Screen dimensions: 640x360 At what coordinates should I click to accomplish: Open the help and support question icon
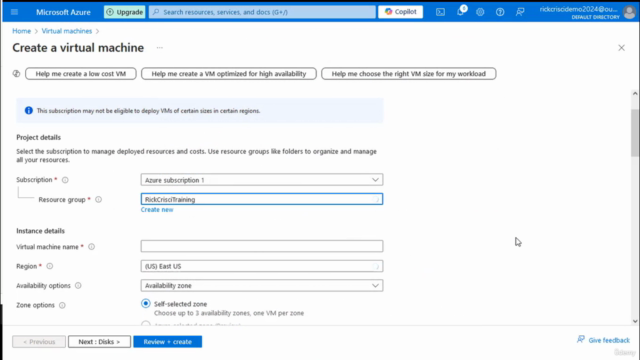[500, 12]
